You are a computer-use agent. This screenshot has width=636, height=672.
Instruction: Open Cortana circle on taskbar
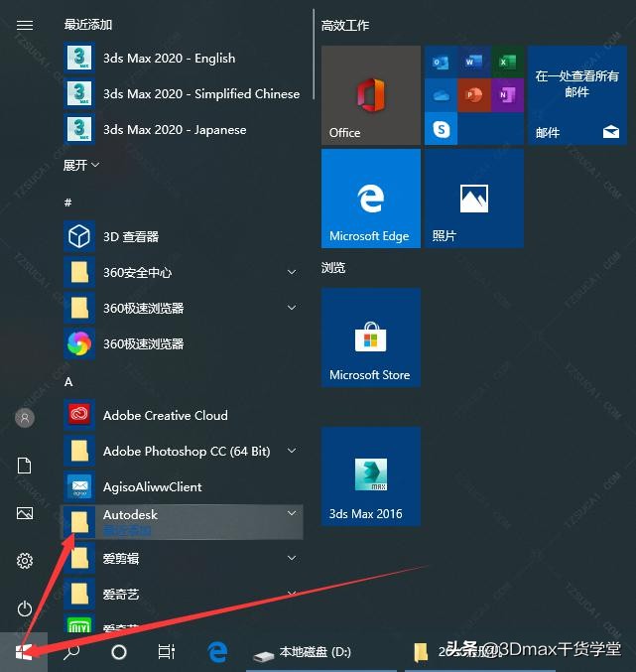tap(119, 652)
